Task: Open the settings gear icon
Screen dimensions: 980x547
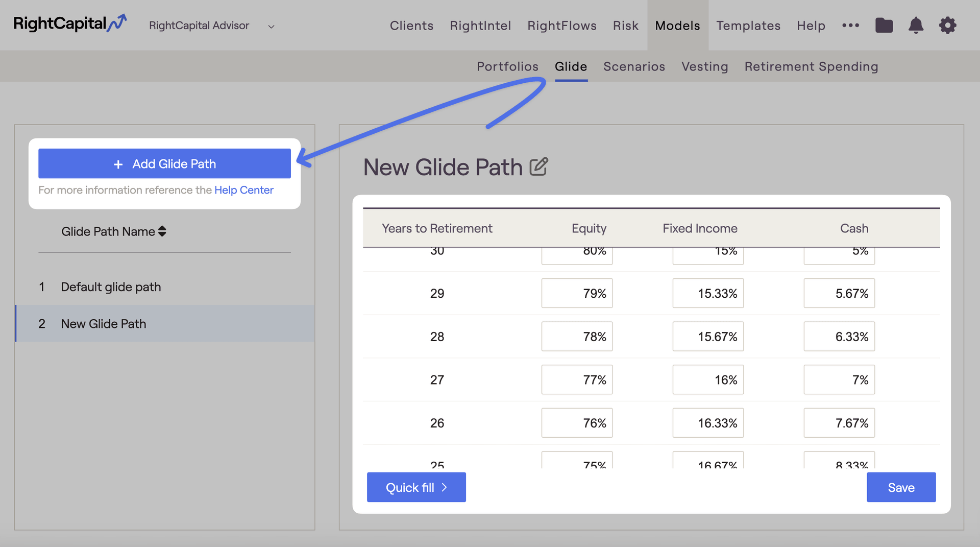Action: click(948, 25)
